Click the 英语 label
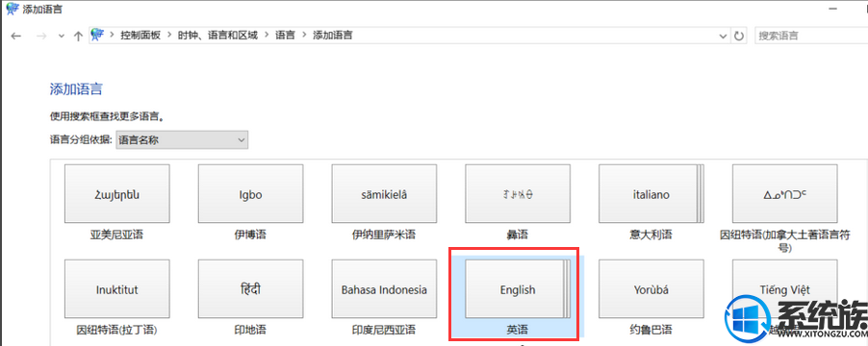This screenshot has width=868, height=346. pyautogui.click(x=517, y=330)
